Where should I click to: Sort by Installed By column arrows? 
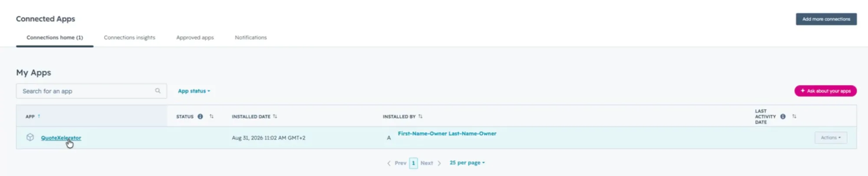(x=420, y=116)
